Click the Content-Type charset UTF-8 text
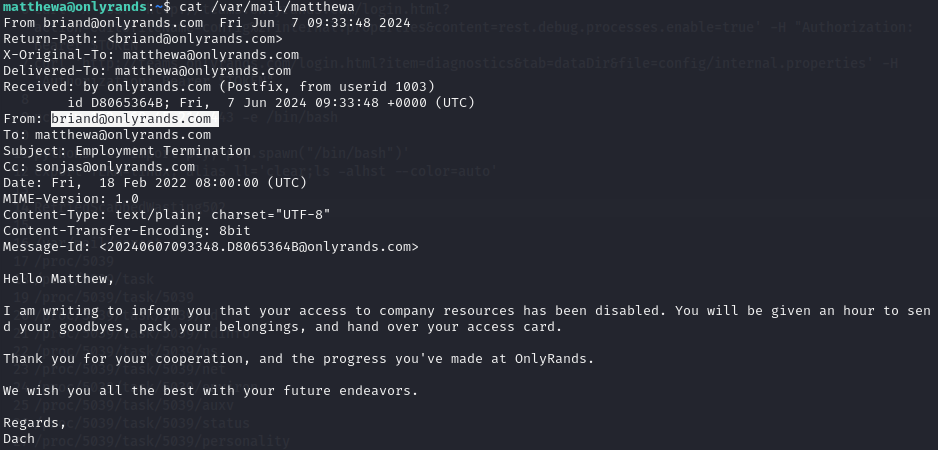 (270, 214)
